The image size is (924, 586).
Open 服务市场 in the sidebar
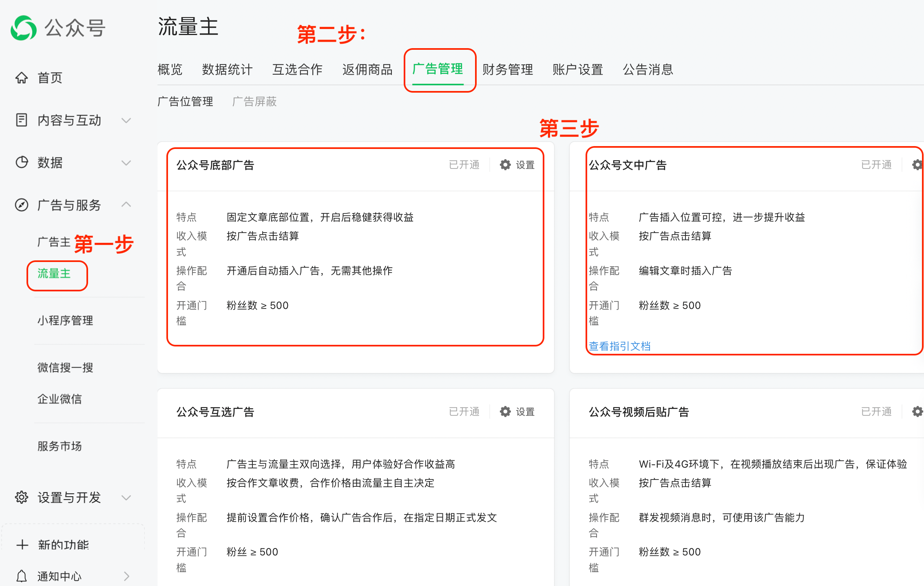coord(60,446)
